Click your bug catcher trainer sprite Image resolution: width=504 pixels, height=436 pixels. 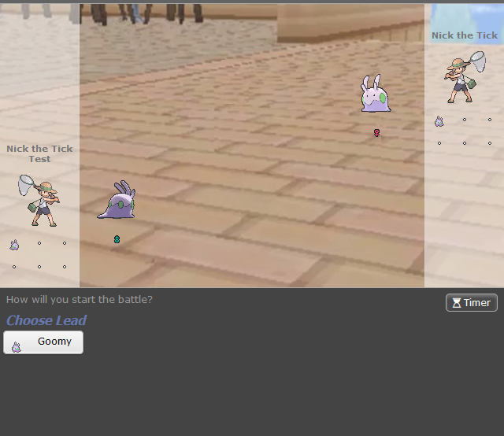39,201
